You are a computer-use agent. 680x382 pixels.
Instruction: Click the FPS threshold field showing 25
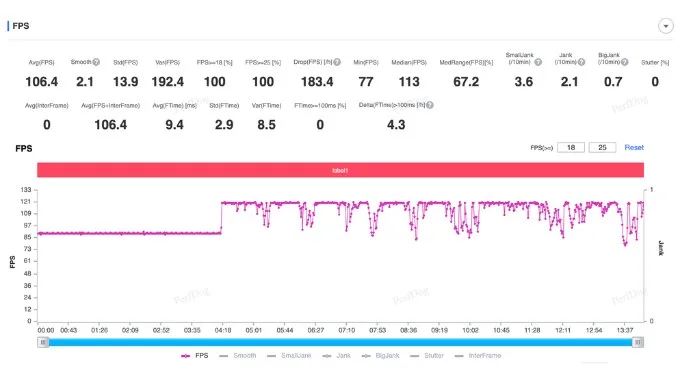(x=602, y=147)
